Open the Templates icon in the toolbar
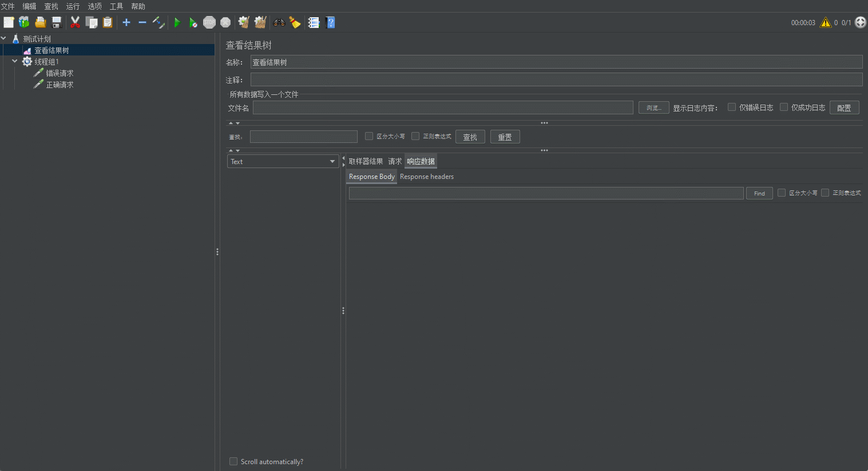 click(x=24, y=22)
